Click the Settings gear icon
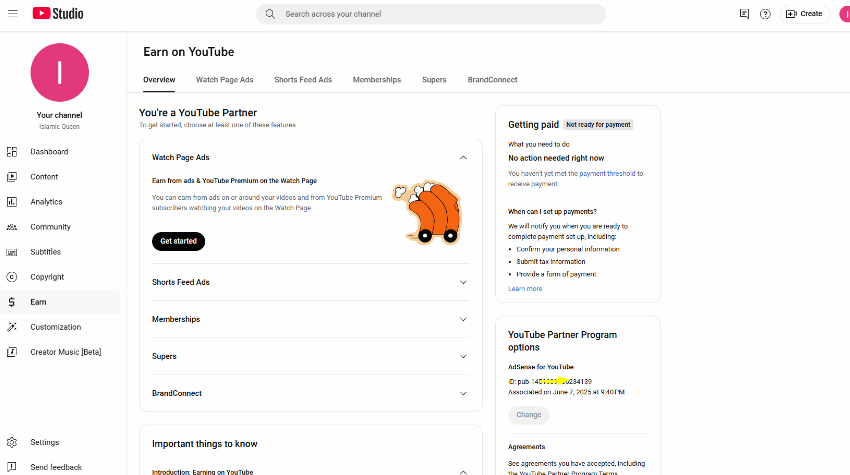This screenshot has width=850, height=475. [12, 442]
